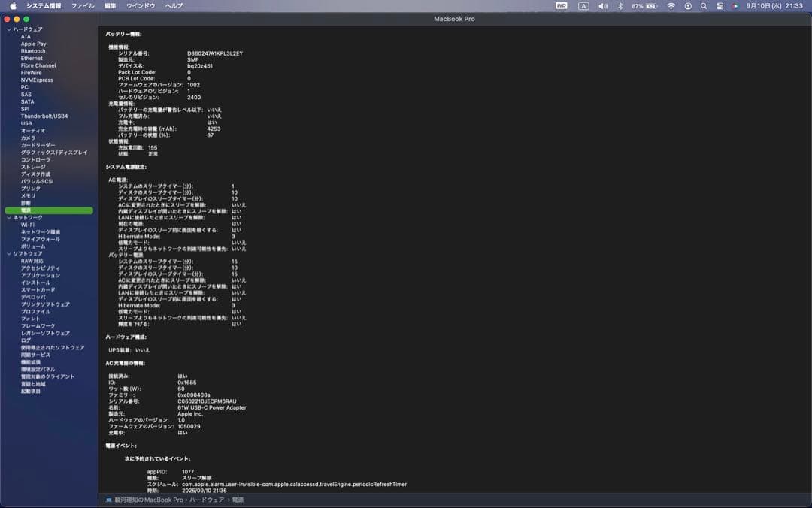Select アプリケーション under software
812x508 pixels.
tap(41, 276)
